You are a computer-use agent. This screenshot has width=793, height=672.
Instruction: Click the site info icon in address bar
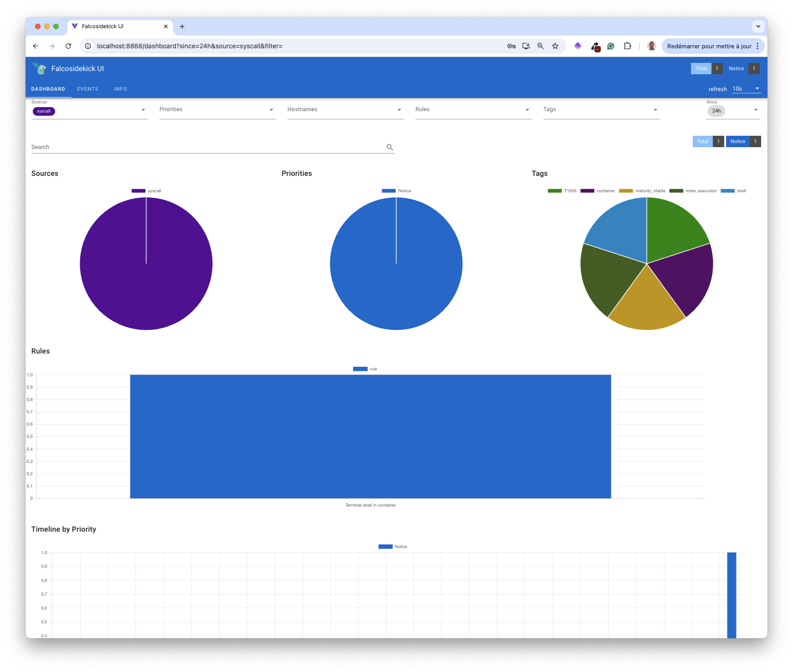pos(88,46)
